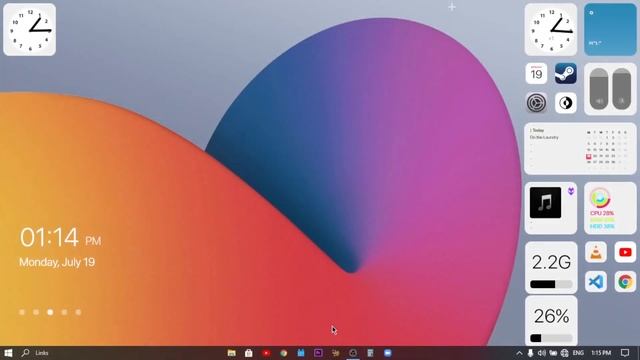Select the second page indicator dot
This screenshot has height=360, width=640.
pos(36,312)
